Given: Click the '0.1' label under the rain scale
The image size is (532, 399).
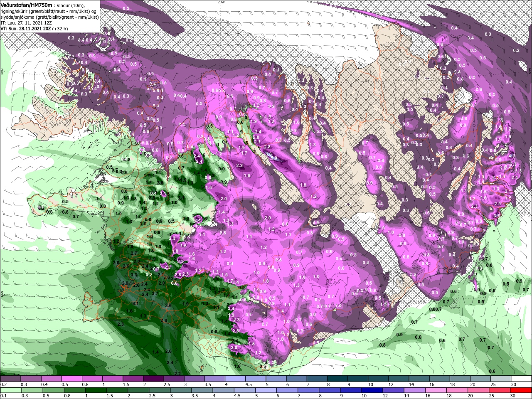Looking at the screenshot, I should coord(3,396).
